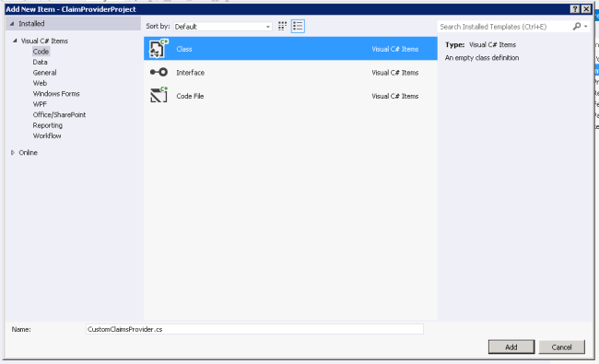Viewport: 599px width, 364px height.
Task: Click the 'An empty class definition' description
Action: pos(482,58)
